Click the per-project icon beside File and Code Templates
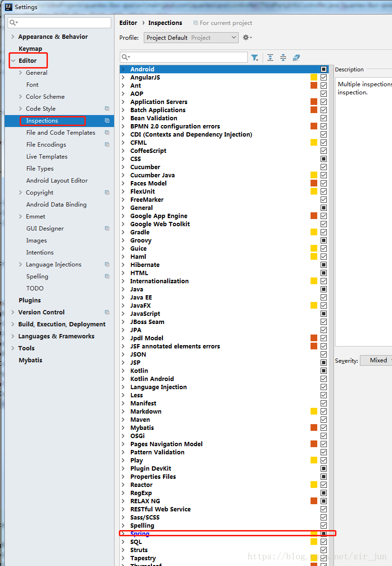 107,132
